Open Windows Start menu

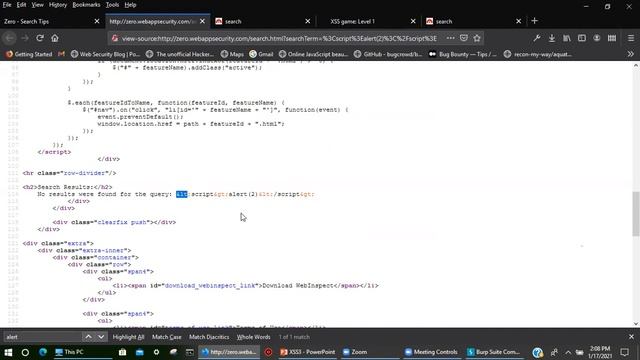(8, 352)
